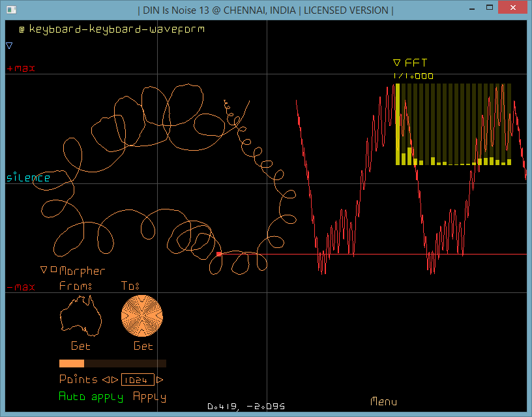Image resolution: width=532 pixels, height=417 pixels.
Task: Decrease Points with the left arrow
Action: point(105,380)
